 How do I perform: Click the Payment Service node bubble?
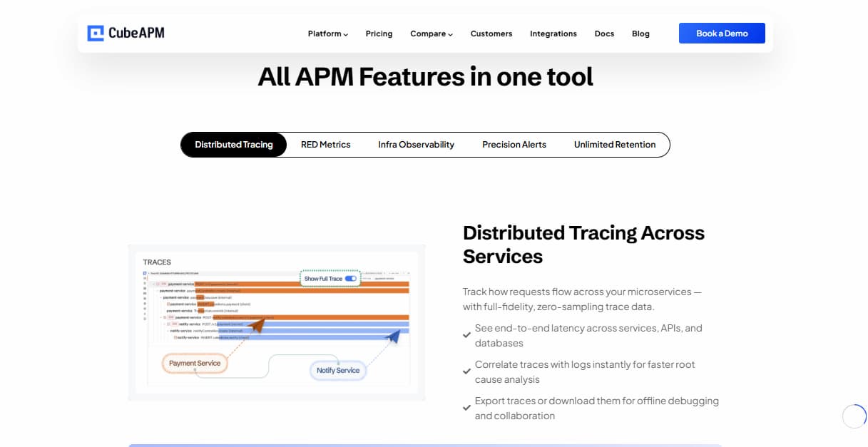click(x=195, y=362)
